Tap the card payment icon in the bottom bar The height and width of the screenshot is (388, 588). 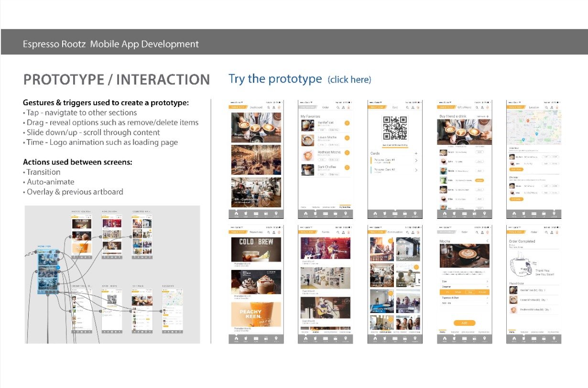pos(395,213)
